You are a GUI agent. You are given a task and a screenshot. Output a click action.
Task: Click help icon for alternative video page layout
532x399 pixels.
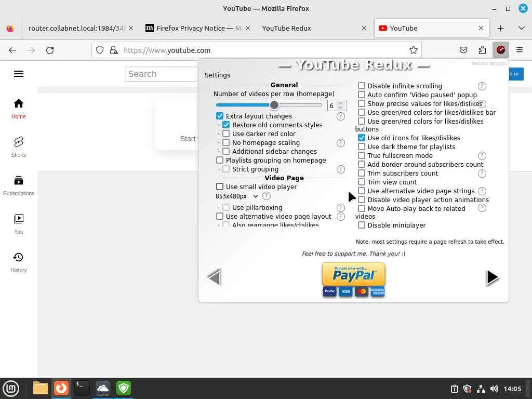pos(341,217)
